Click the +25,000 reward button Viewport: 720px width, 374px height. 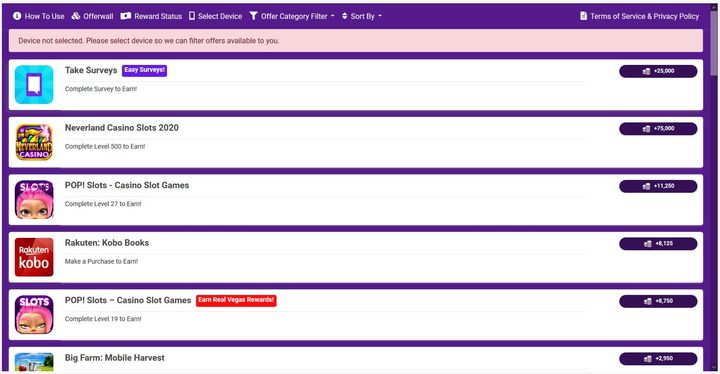(658, 71)
